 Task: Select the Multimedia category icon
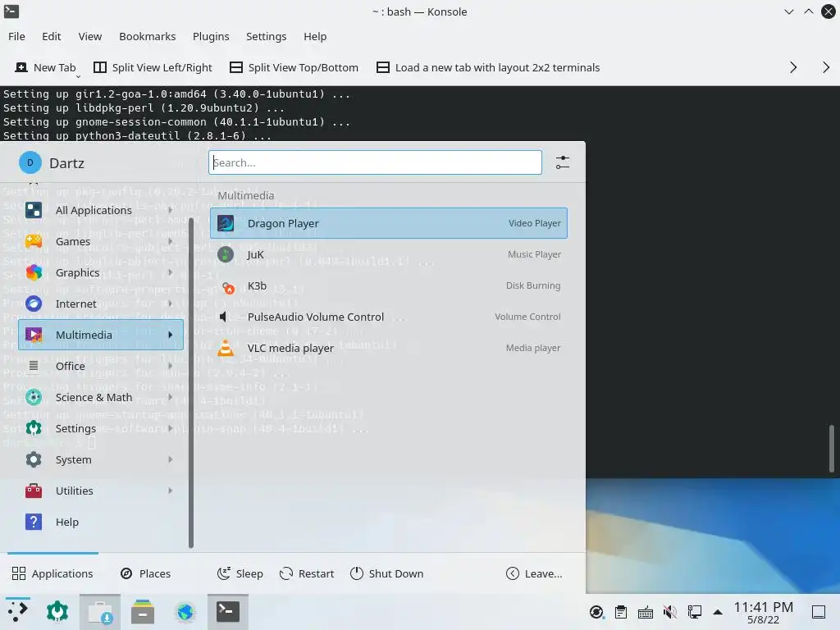click(34, 335)
